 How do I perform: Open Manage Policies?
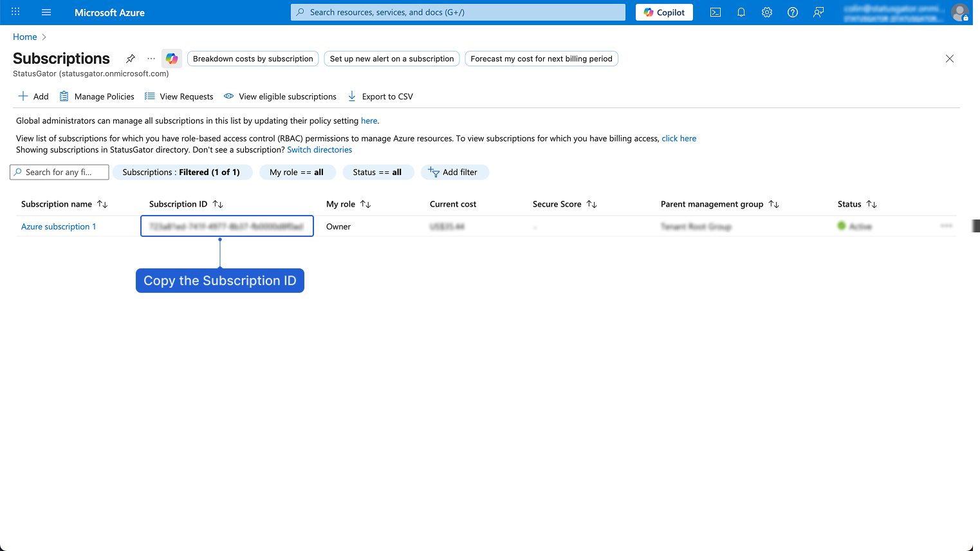point(97,97)
